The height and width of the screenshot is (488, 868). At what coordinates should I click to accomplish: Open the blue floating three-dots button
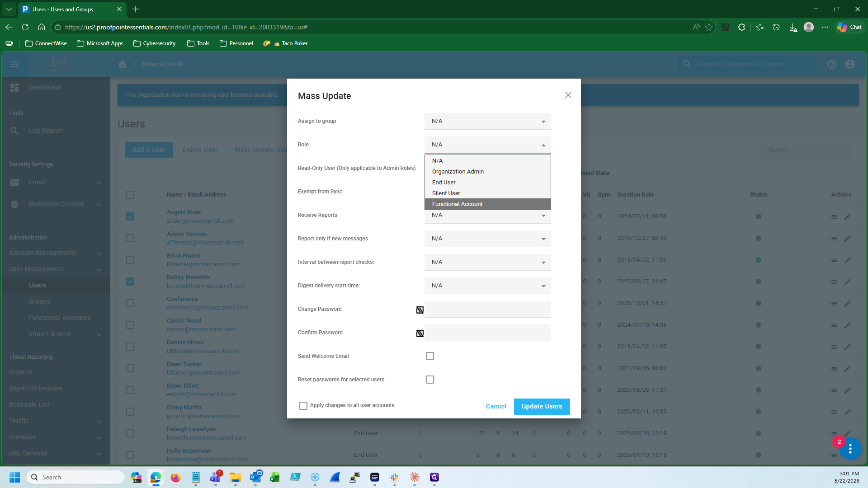coord(850,449)
